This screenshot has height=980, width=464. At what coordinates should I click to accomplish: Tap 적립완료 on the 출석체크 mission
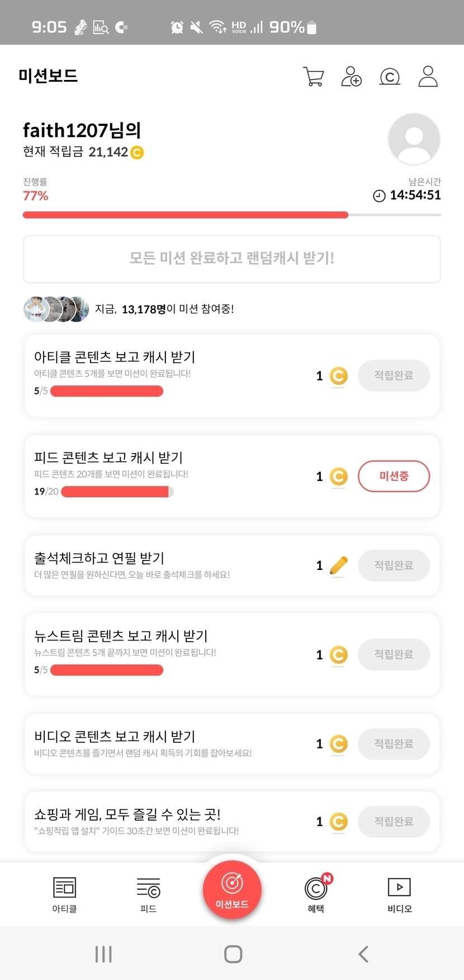click(x=394, y=566)
